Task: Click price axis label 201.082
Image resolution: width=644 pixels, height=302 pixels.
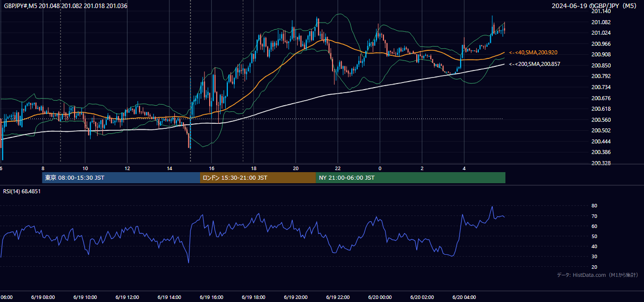Action: pyautogui.click(x=601, y=22)
